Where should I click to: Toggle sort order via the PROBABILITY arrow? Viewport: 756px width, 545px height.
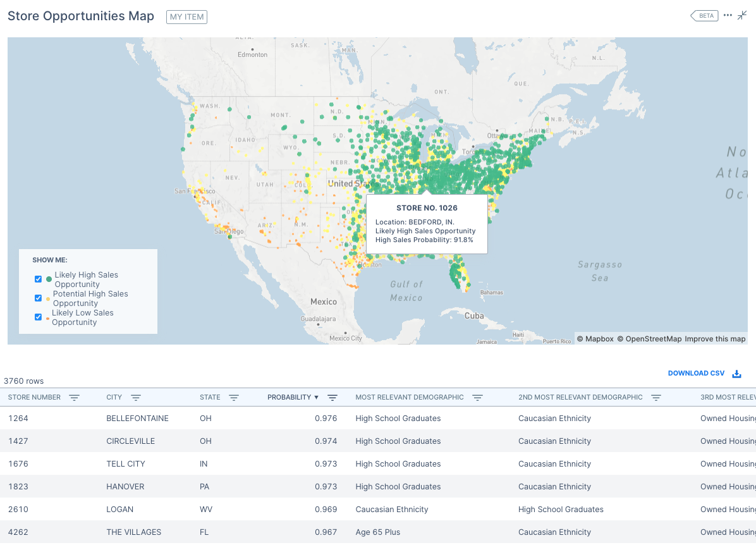click(316, 397)
